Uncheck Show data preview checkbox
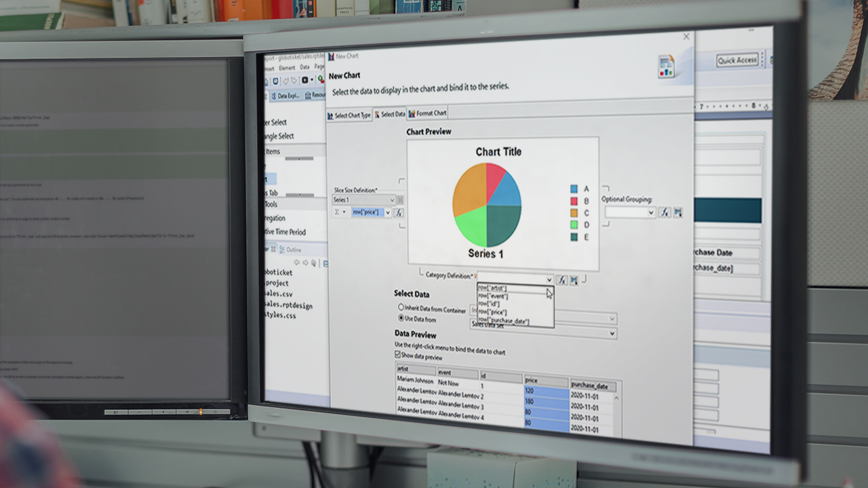 pyautogui.click(x=398, y=354)
